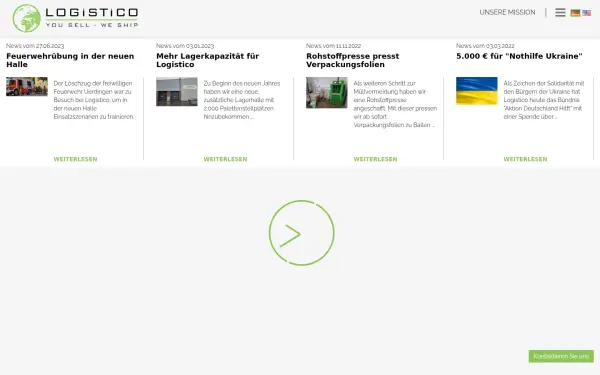Image resolution: width=600 pixels, height=375 pixels.
Task: Open headline Feuerwehrübung in der neuen Halle
Action: pos(70,60)
